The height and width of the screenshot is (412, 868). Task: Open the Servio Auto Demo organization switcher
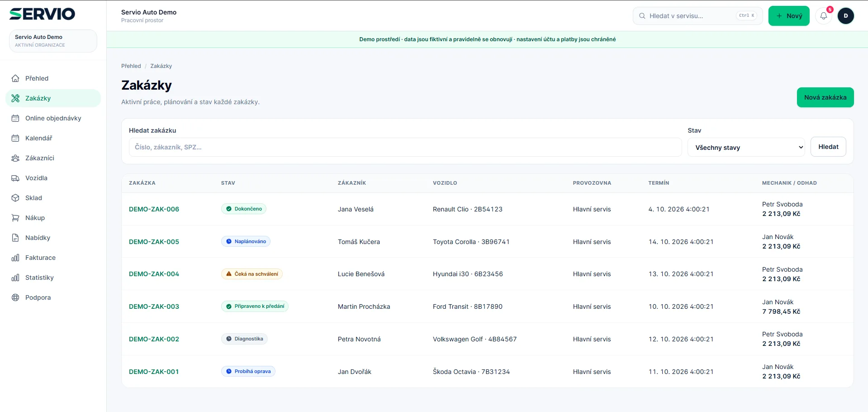tap(53, 41)
